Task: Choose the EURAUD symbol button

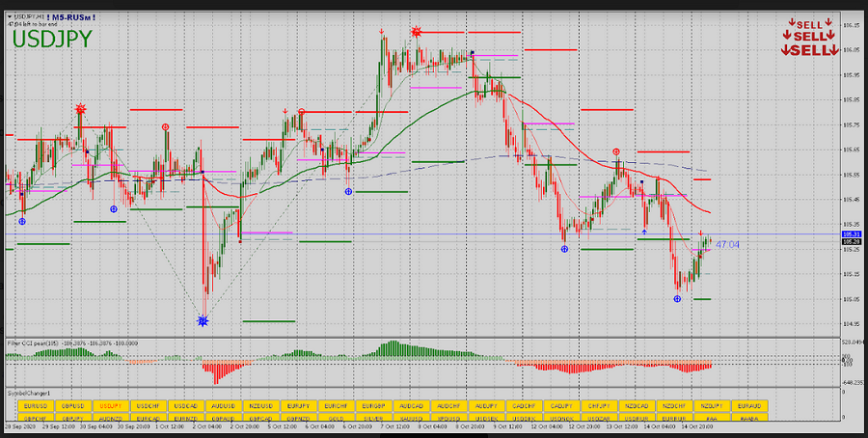Action: click(x=747, y=407)
